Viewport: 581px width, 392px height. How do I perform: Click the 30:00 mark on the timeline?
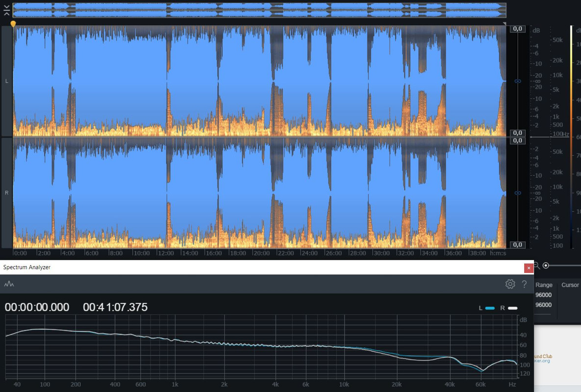(x=381, y=253)
